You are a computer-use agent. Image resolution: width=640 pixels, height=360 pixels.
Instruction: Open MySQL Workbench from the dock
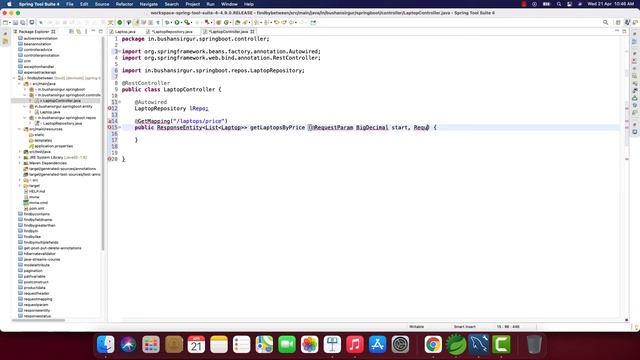coord(479,344)
